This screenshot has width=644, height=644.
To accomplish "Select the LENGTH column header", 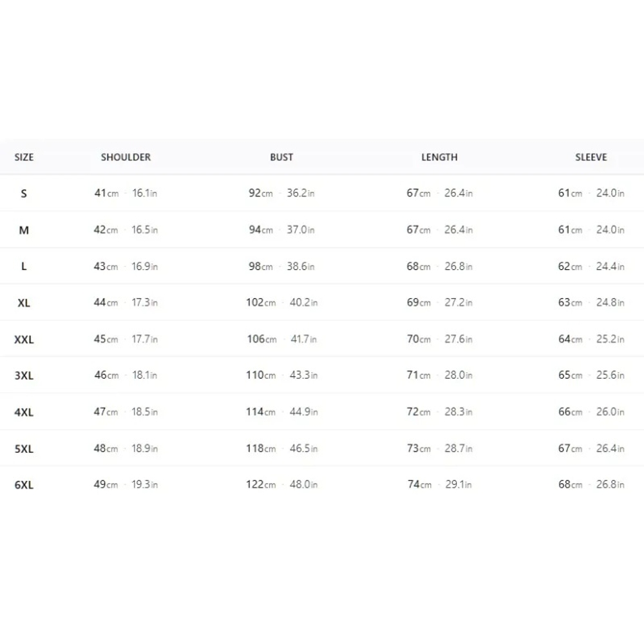I will tap(439, 157).
